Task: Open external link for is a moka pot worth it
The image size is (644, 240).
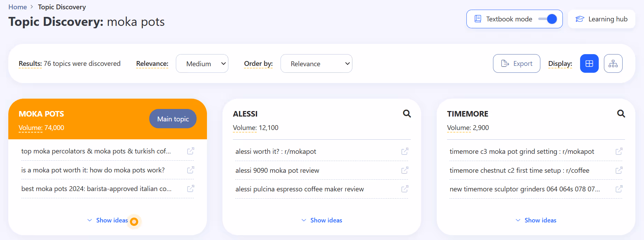Action: tap(191, 170)
